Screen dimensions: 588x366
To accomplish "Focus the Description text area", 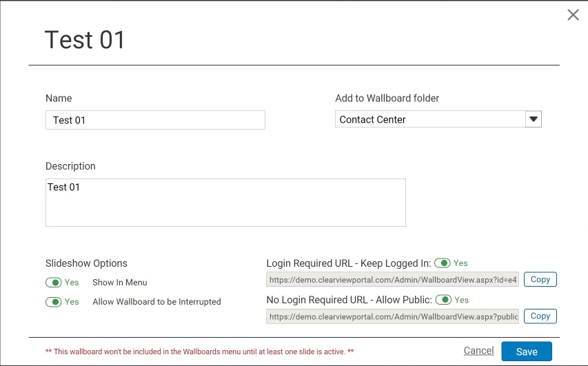I will click(225, 203).
